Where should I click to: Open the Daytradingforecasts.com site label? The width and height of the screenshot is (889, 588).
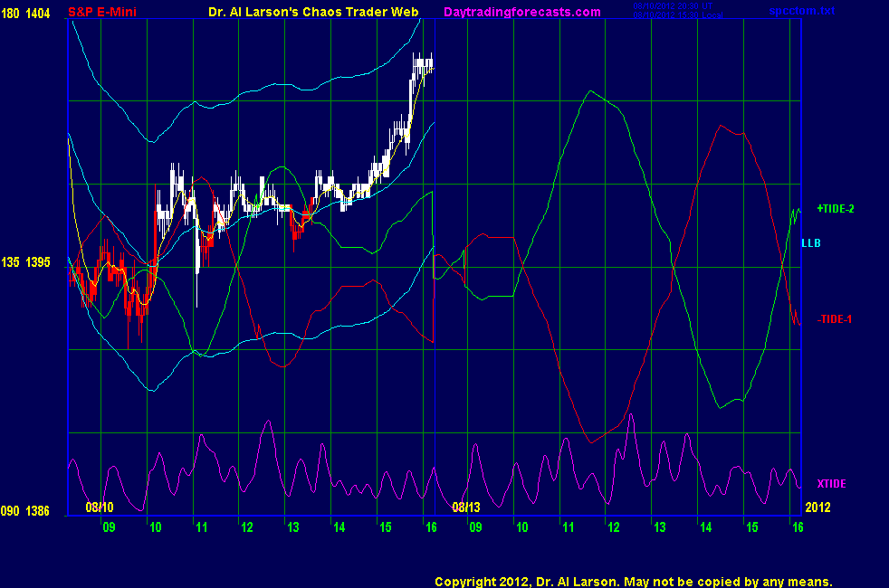pos(522,12)
